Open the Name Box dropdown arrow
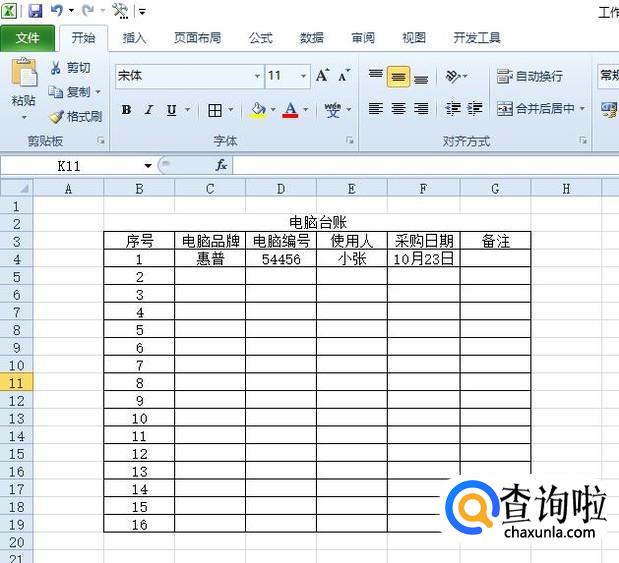The height and width of the screenshot is (563, 619). click(148, 166)
